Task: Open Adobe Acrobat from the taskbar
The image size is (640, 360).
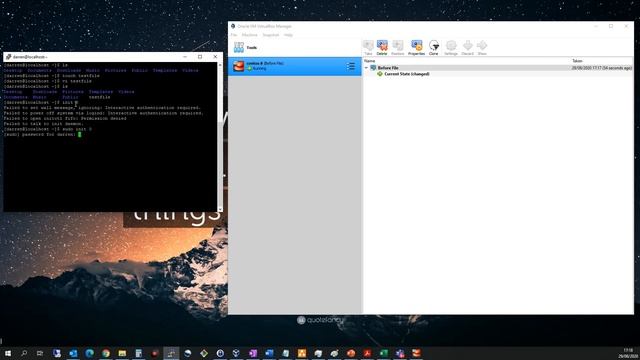Action: (367, 353)
